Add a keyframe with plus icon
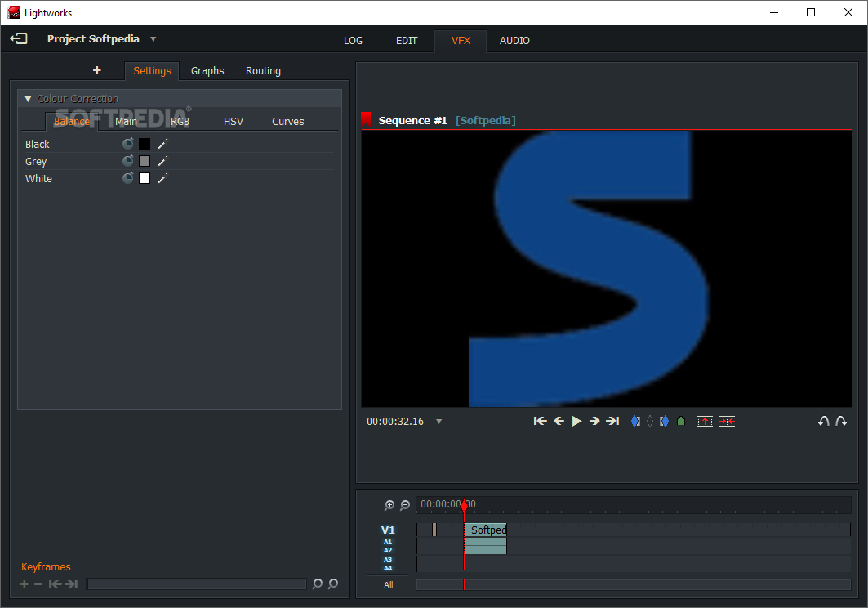This screenshot has height=608, width=868. [x=24, y=584]
